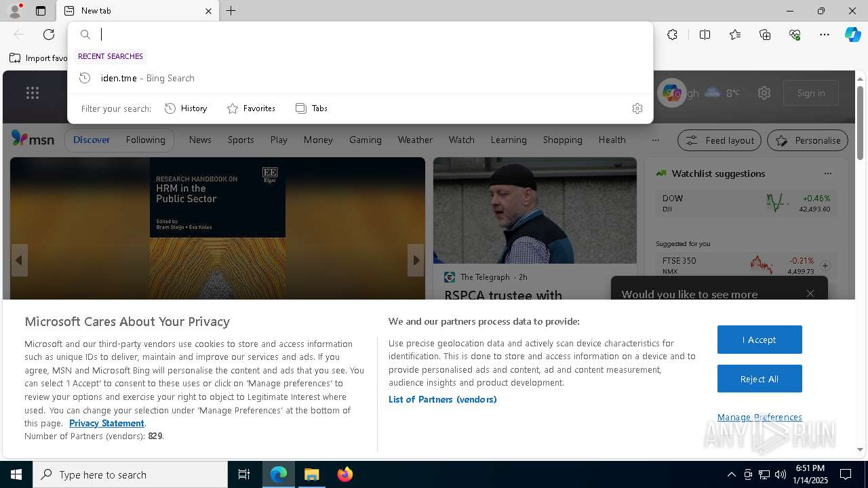The width and height of the screenshot is (868, 488).
Task: Click the Personalise button
Action: click(x=808, y=140)
